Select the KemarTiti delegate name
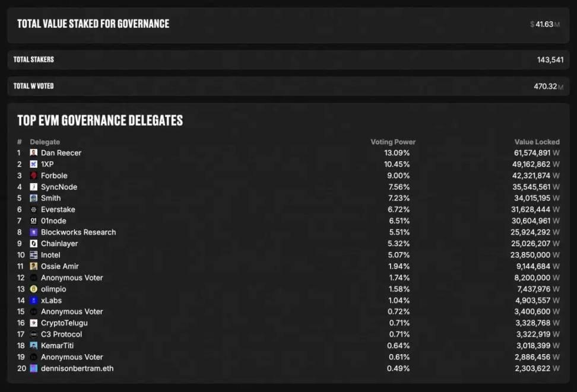 [57, 346]
